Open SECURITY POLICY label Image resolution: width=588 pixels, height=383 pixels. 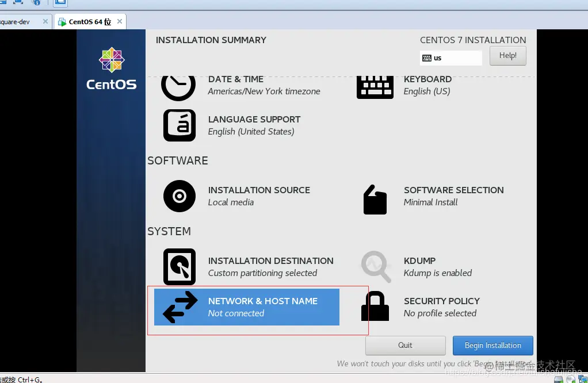[442, 301]
